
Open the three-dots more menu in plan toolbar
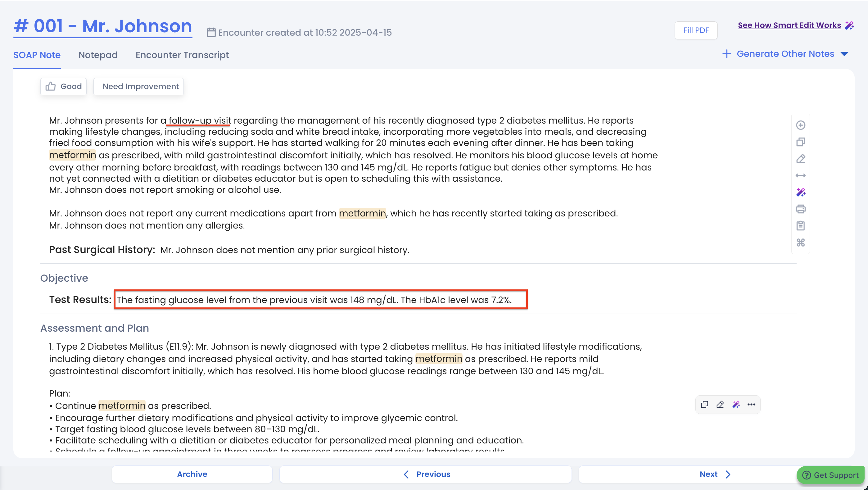point(751,404)
